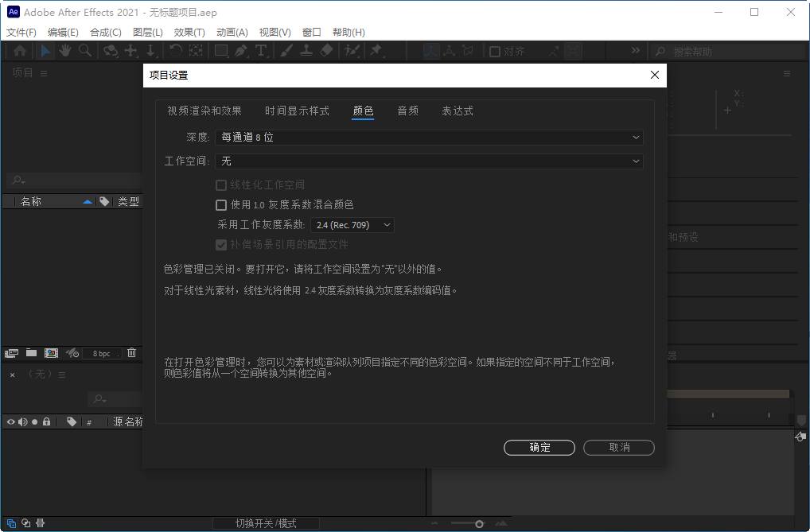The width and height of the screenshot is (810, 532).
Task: Create a new folder in the project panel
Action: click(31, 353)
